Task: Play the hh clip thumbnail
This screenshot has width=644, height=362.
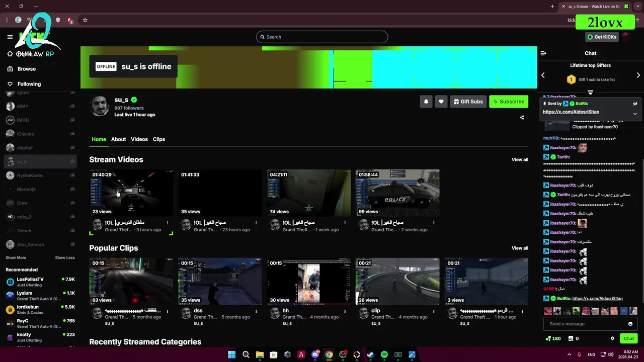Action: point(309,282)
